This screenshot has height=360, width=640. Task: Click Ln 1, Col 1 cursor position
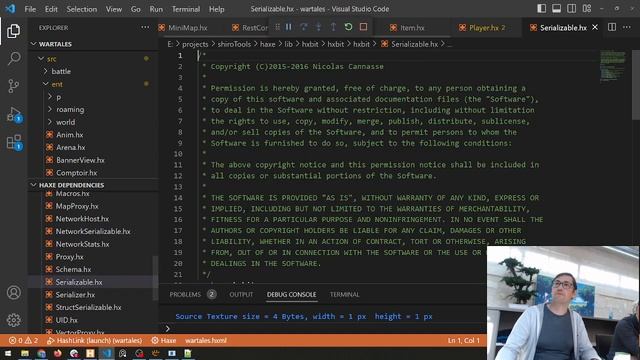[x=464, y=340]
